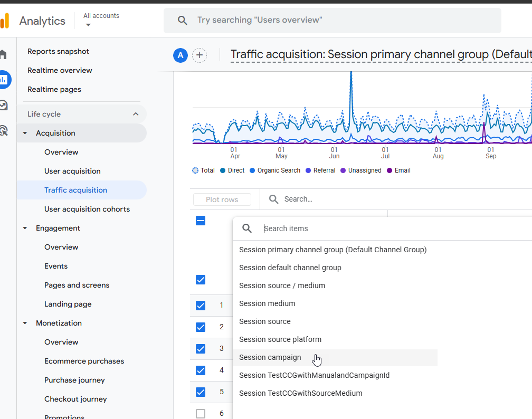Uncheck the checkbox for row 1

[201, 306]
